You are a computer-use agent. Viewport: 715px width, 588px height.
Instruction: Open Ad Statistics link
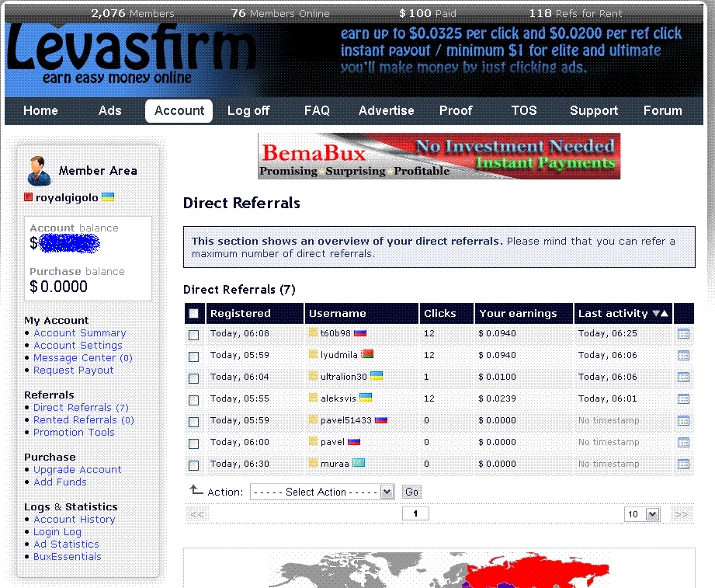pos(66,545)
